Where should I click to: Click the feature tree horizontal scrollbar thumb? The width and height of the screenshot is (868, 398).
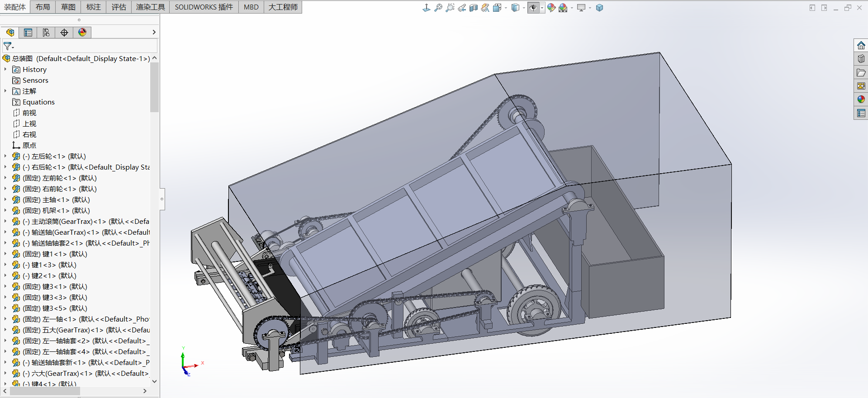(x=45, y=391)
